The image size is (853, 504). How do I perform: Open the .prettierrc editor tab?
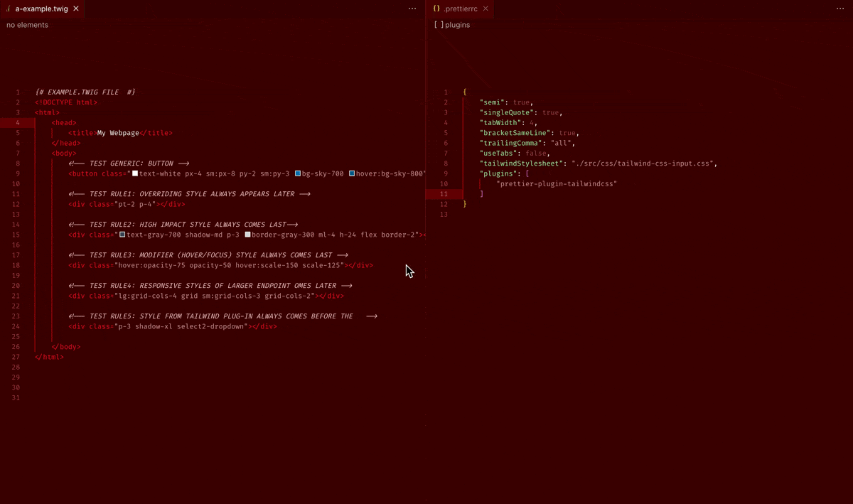click(x=461, y=9)
